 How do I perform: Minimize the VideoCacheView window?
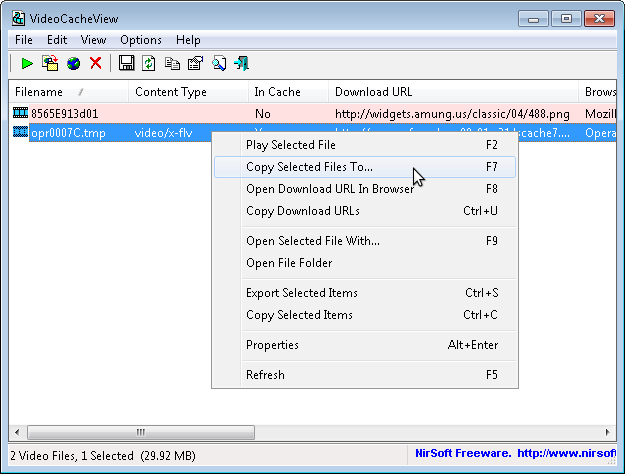click(534, 19)
